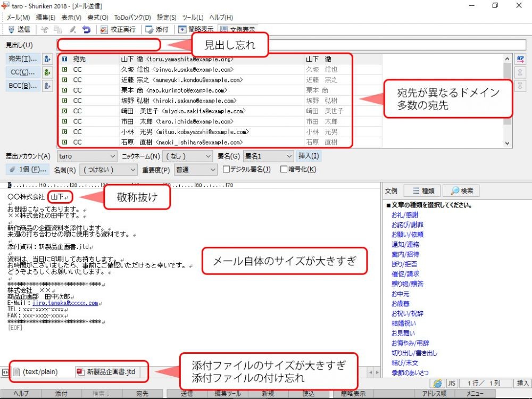The image size is (532, 399).
Task: Click the 挿入(I) signature button
Action: click(x=309, y=156)
